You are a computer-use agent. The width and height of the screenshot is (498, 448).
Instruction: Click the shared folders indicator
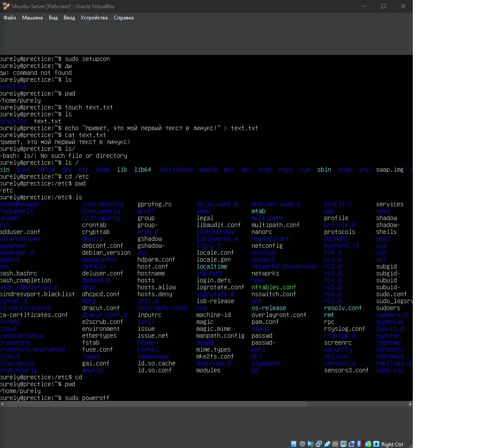[x=335, y=444]
